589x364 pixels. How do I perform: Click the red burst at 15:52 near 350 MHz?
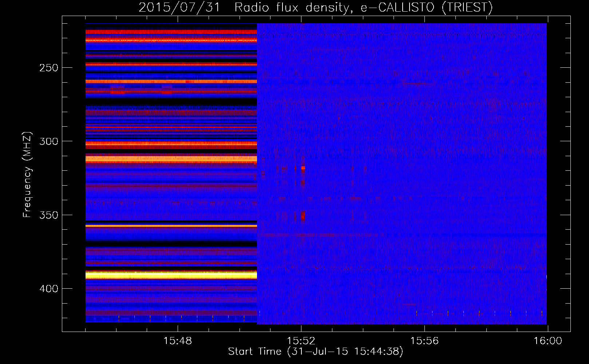click(303, 215)
